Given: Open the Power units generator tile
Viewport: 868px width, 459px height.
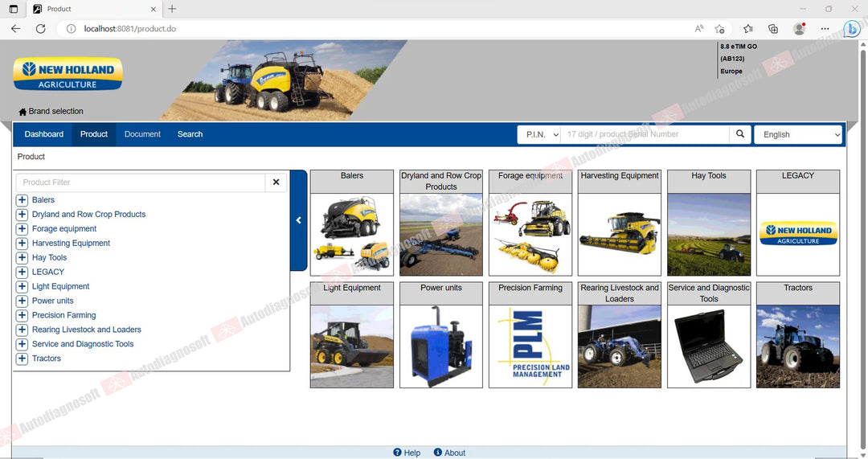Looking at the screenshot, I should [441, 335].
